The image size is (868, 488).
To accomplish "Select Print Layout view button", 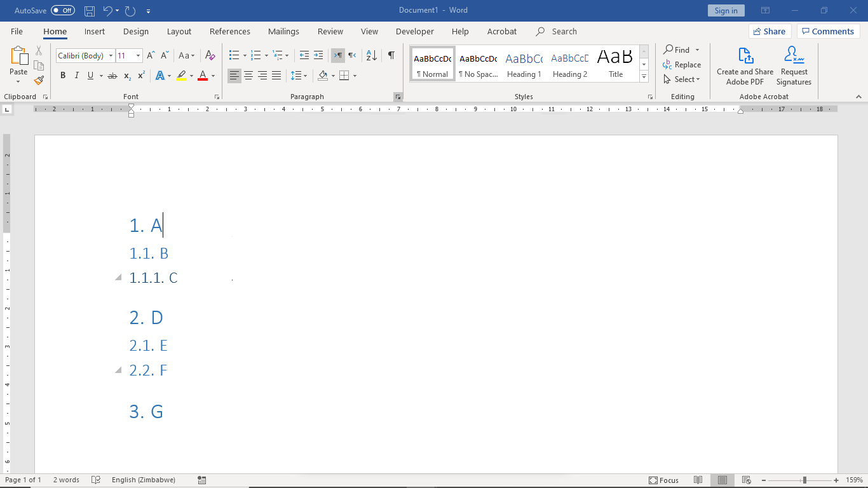I will pos(722,480).
